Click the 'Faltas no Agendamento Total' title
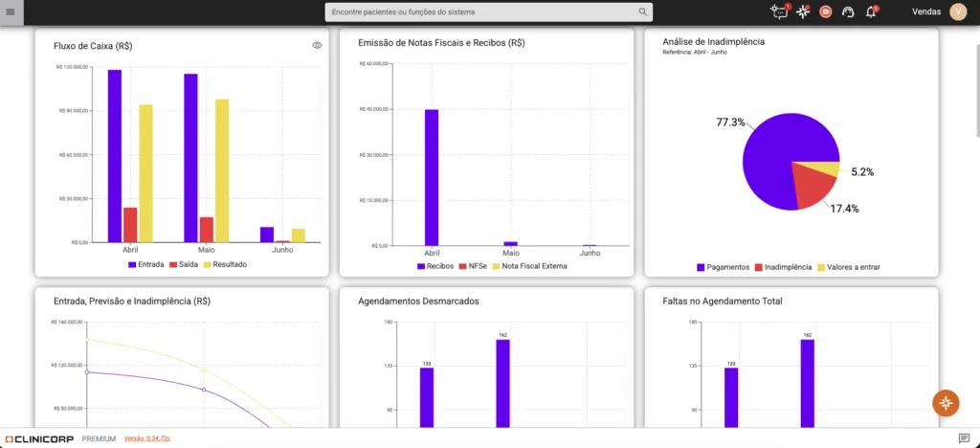980x448 pixels. coord(723,301)
